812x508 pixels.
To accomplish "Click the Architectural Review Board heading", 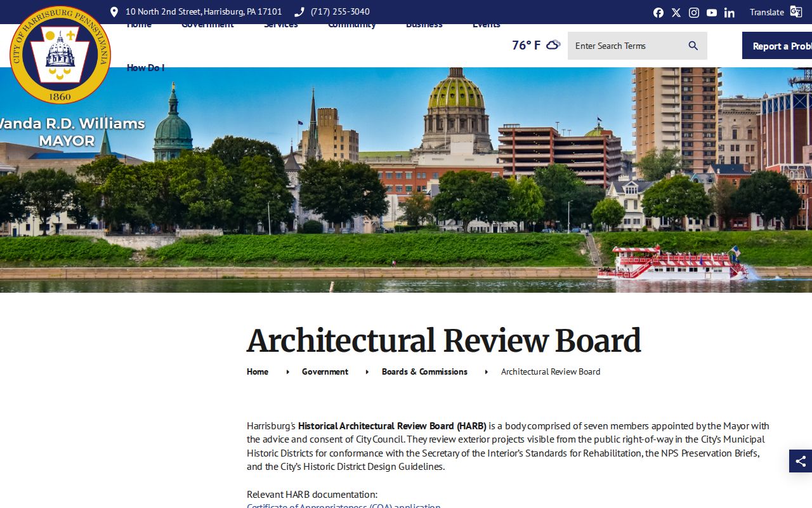I will [443, 341].
